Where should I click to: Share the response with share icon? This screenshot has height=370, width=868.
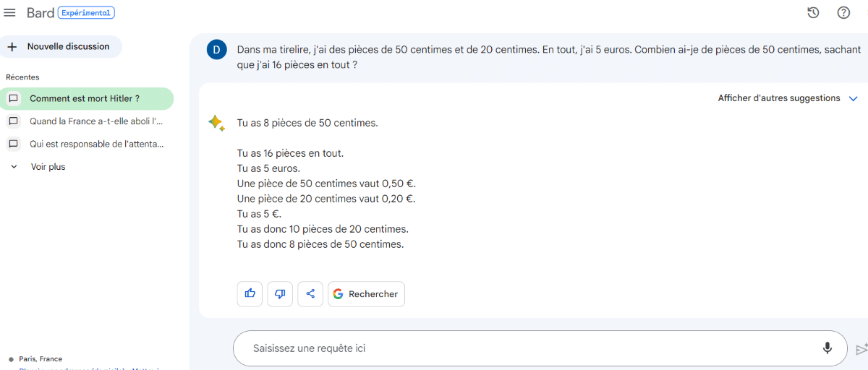click(x=310, y=293)
